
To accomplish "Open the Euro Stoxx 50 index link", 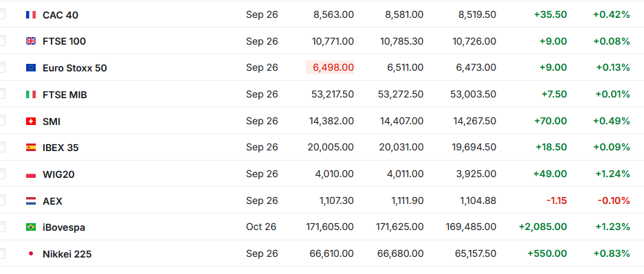I will (x=75, y=68).
